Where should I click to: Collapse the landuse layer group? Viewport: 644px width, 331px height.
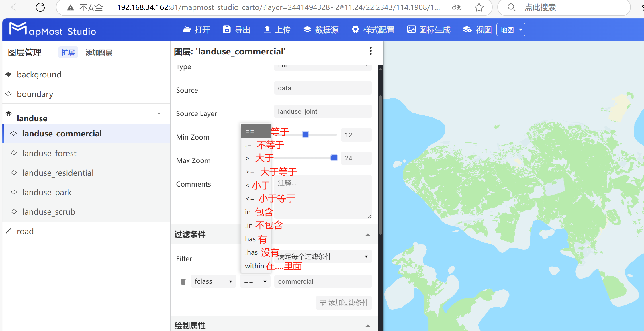[x=159, y=114]
